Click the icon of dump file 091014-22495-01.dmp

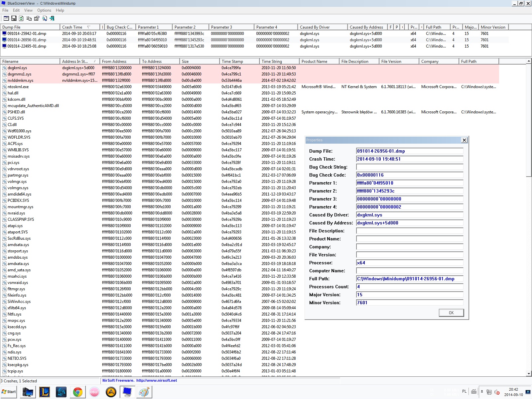4,46
